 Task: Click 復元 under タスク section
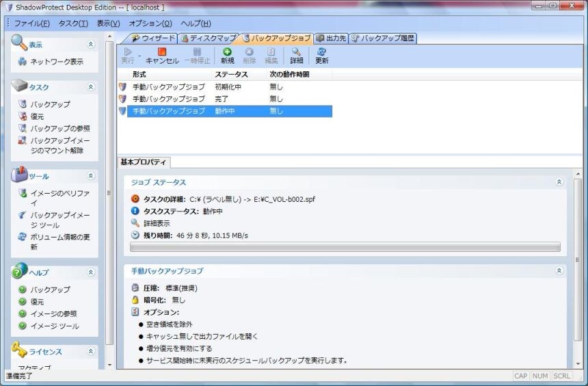(x=37, y=116)
